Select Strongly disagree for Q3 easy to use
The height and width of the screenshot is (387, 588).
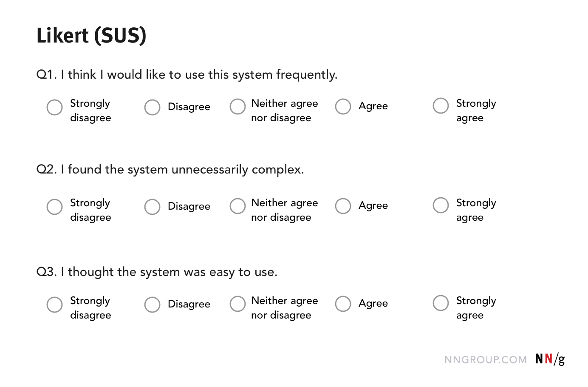(x=54, y=305)
